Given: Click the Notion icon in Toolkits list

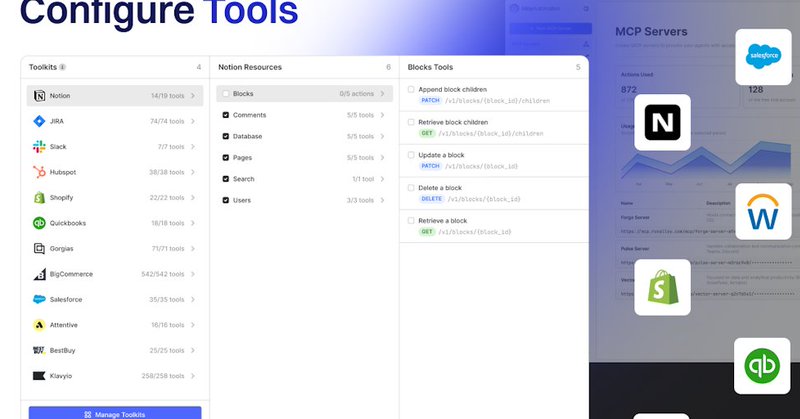Looking at the screenshot, I should pyautogui.click(x=39, y=95).
